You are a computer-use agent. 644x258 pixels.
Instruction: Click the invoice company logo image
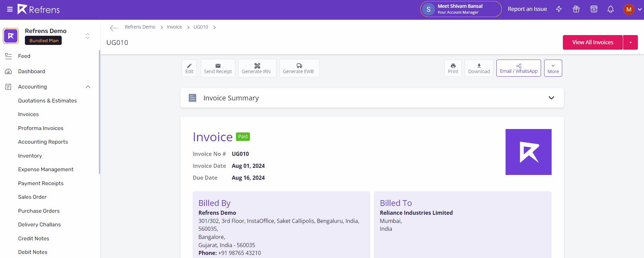click(x=528, y=152)
